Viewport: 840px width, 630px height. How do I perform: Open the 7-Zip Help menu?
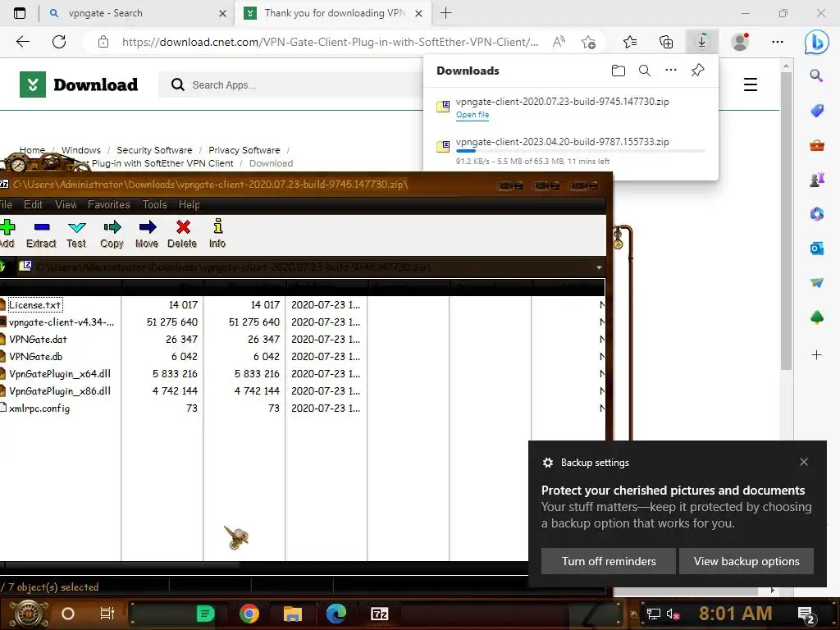(x=189, y=204)
